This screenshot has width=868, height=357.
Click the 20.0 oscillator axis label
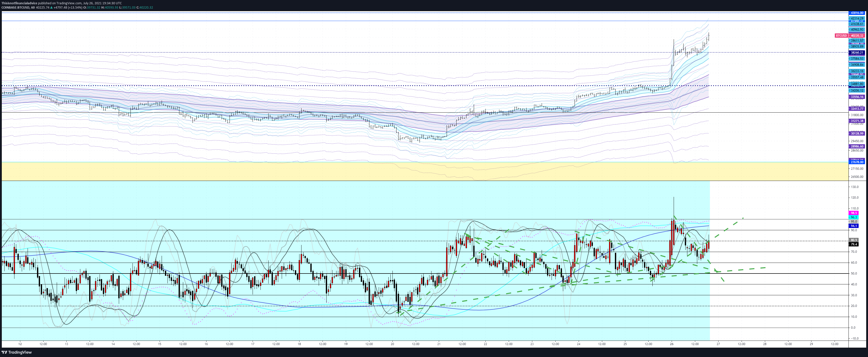[x=854, y=306]
